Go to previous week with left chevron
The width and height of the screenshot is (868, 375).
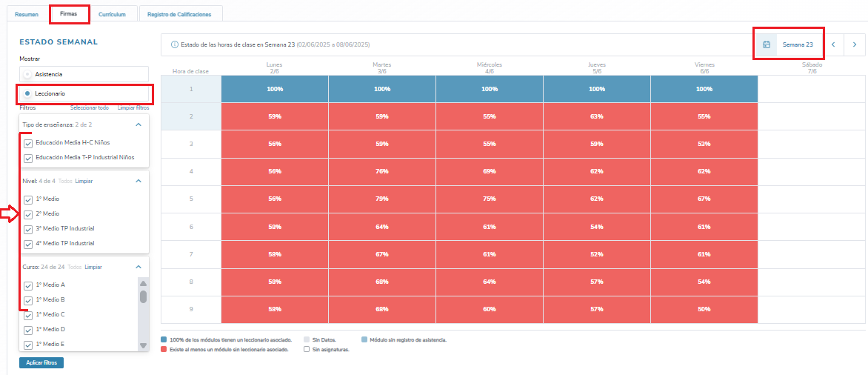[x=833, y=44]
